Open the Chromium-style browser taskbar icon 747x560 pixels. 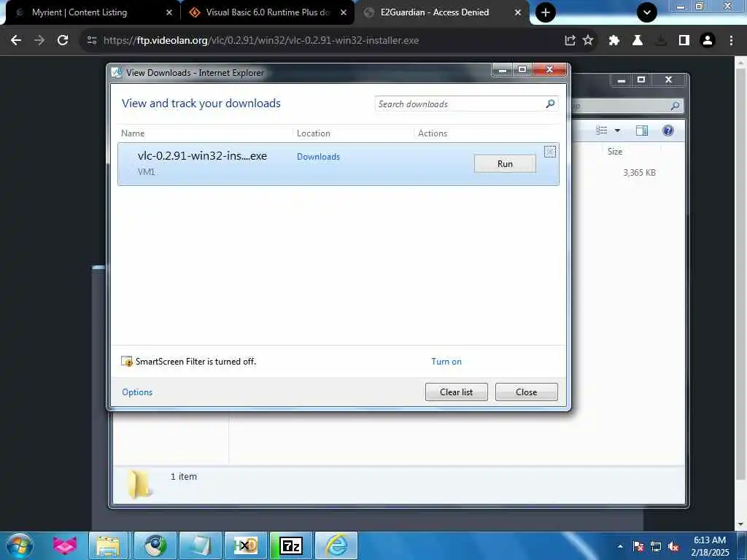click(155, 545)
